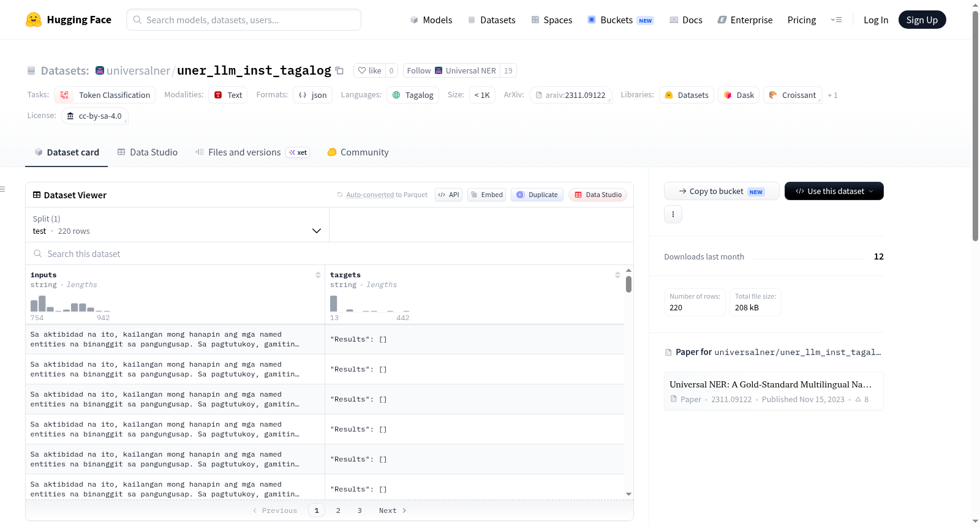Select the Datasets library tag

pyautogui.click(x=687, y=95)
